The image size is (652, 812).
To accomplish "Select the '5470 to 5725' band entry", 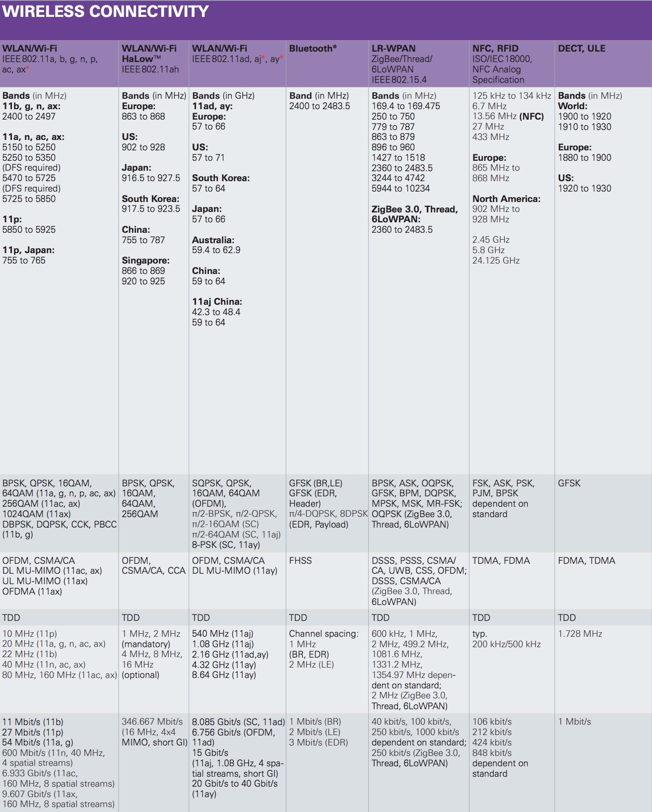I will tap(29, 178).
